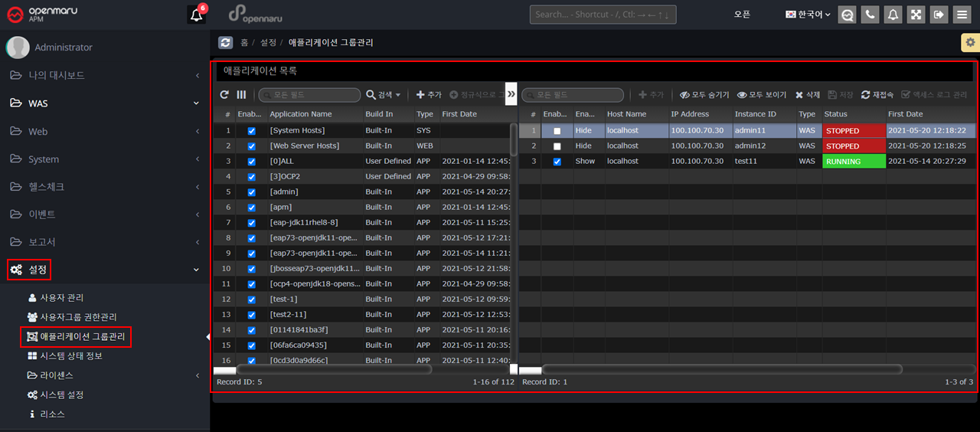Open the 한국어 language dropdown
The height and width of the screenshot is (432, 980).
pyautogui.click(x=808, y=15)
